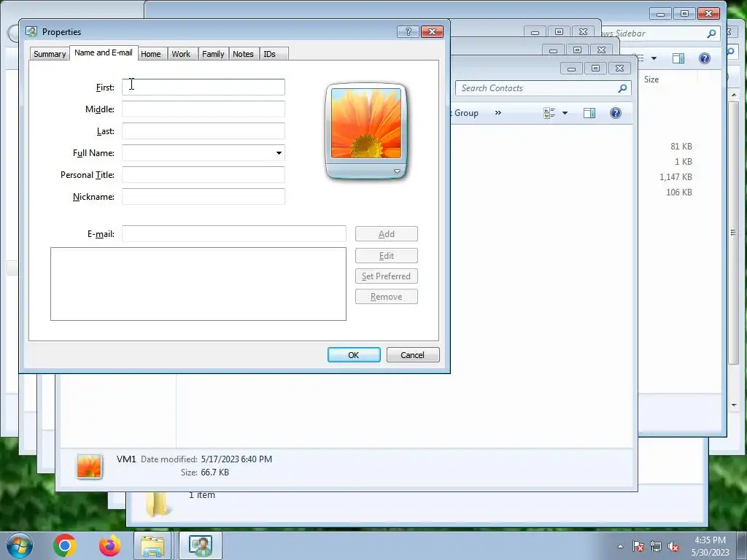Click the Set Preferred button
Viewport: 747px width, 560px height.
point(387,276)
